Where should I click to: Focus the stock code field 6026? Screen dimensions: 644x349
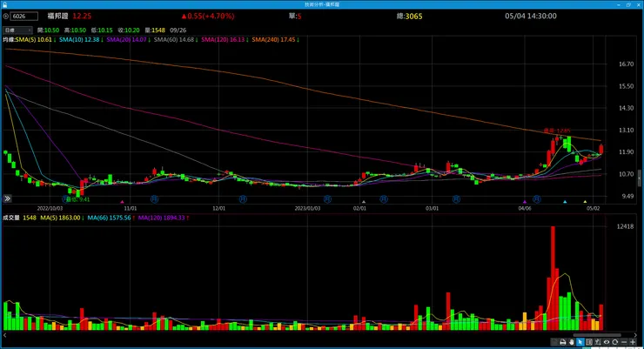point(24,17)
